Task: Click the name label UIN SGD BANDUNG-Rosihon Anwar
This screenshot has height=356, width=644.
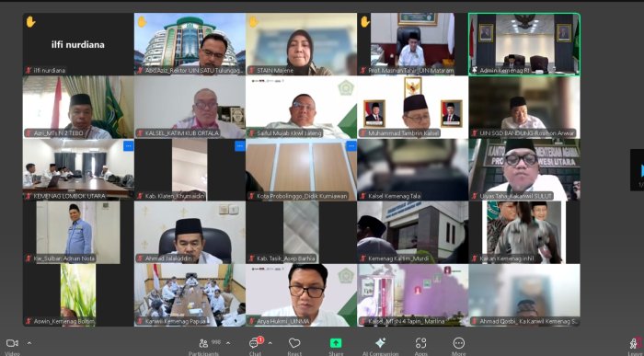Action: (x=528, y=133)
